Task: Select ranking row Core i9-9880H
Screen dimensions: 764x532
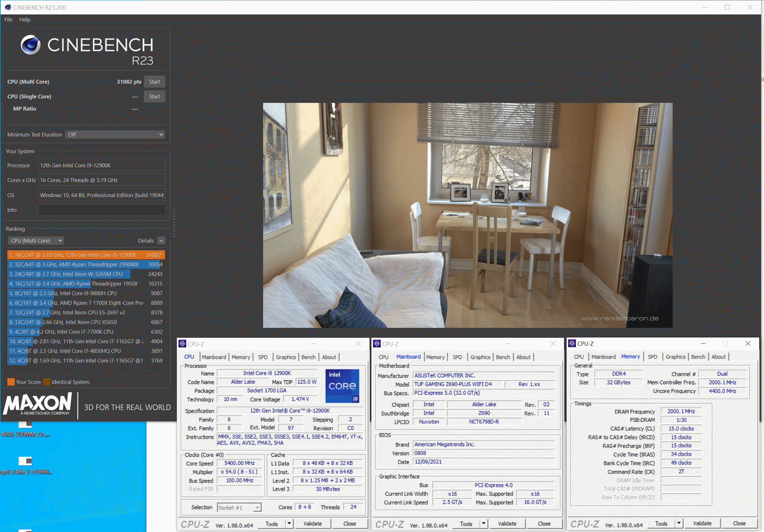Action: point(86,294)
